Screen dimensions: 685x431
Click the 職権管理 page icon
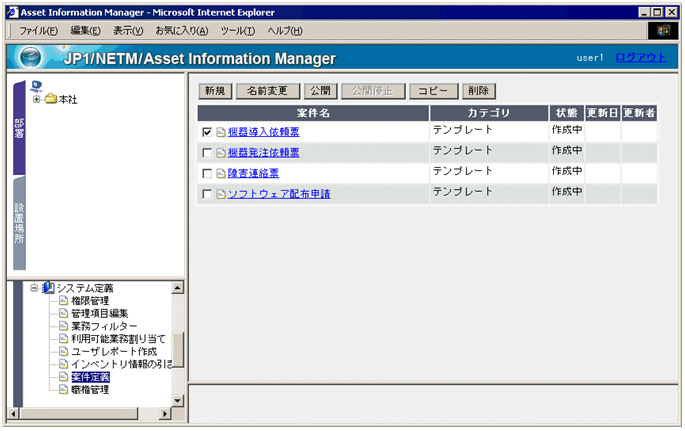pyautogui.click(x=63, y=389)
